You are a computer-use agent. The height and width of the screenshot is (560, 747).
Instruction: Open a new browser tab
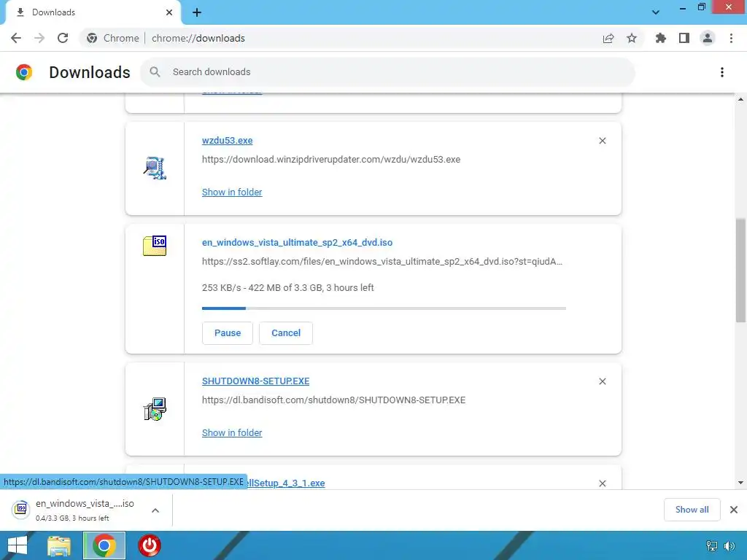197,12
